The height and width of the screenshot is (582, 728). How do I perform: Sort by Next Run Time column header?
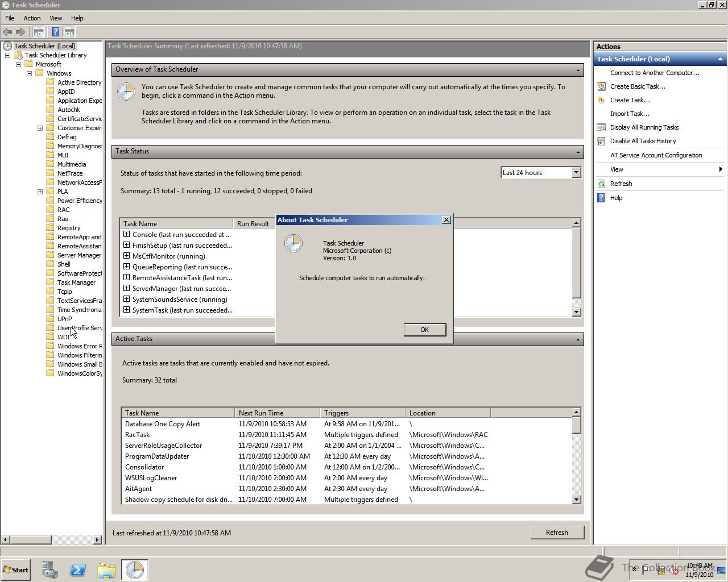click(278, 413)
